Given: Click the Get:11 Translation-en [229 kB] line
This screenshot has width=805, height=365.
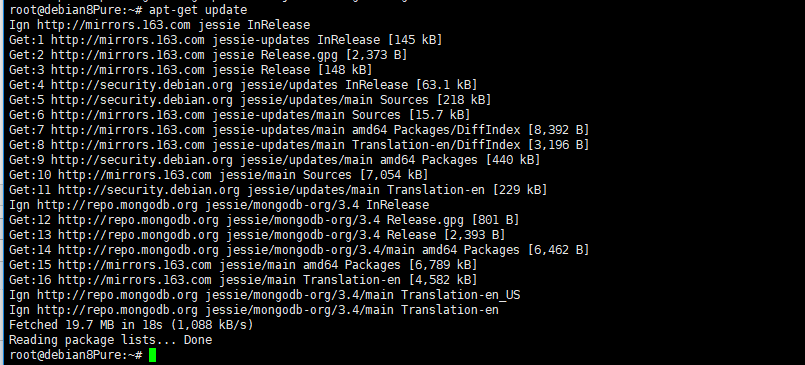Looking at the screenshot, I should point(278,190).
